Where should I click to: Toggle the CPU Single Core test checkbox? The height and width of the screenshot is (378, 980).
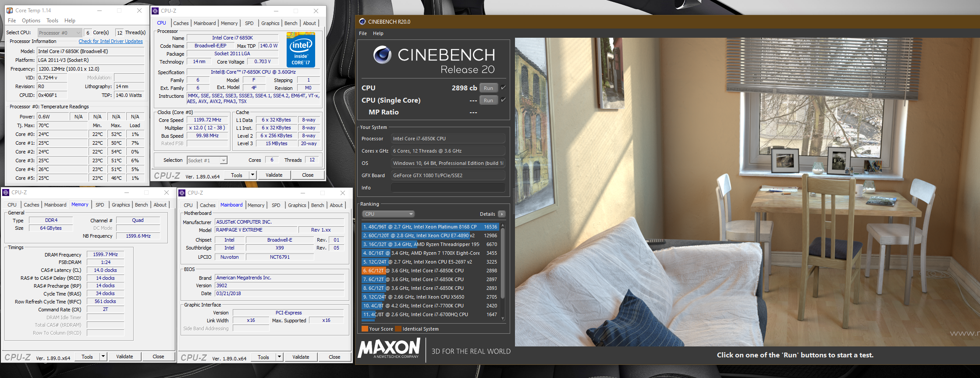(x=503, y=100)
